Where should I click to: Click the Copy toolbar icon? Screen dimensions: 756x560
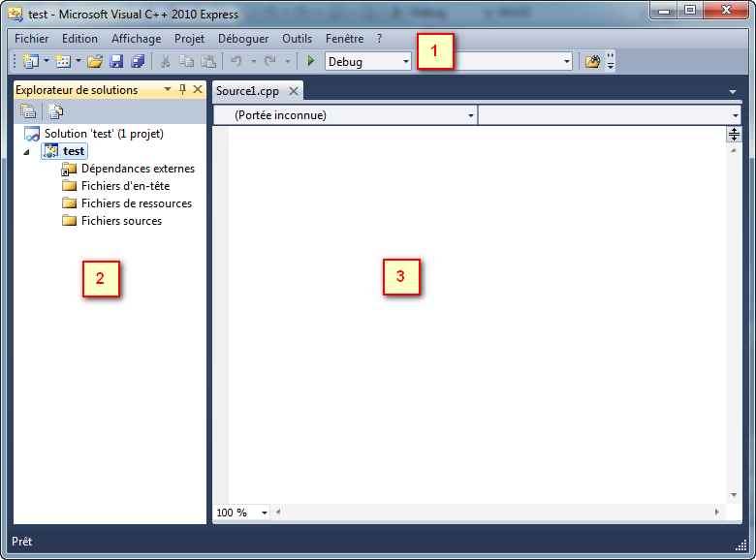point(186,61)
